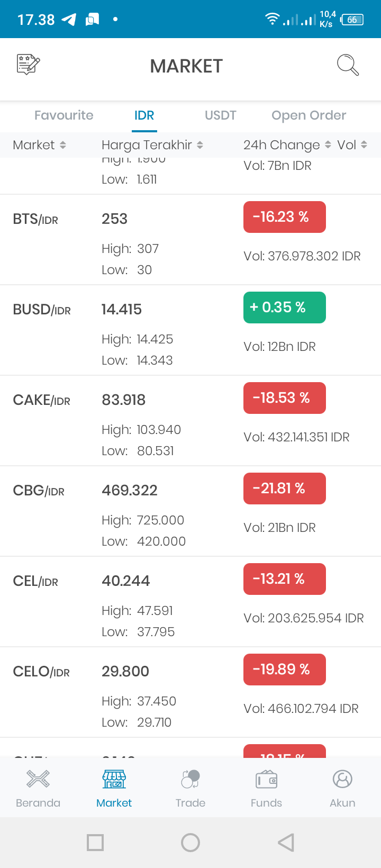The image size is (381, 868).
Task: Select the Market store icon
Action: coord(114,779)
